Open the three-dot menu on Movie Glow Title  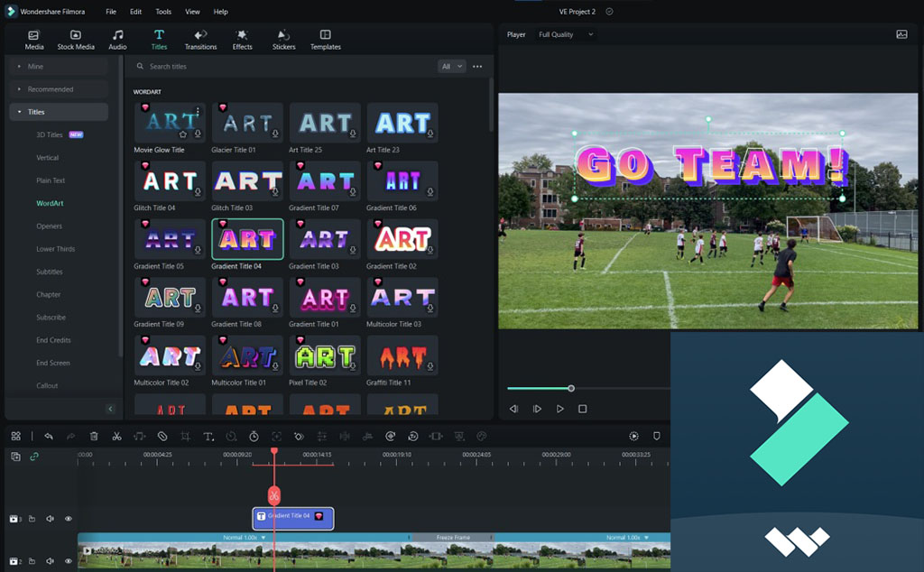pos(198,111)
